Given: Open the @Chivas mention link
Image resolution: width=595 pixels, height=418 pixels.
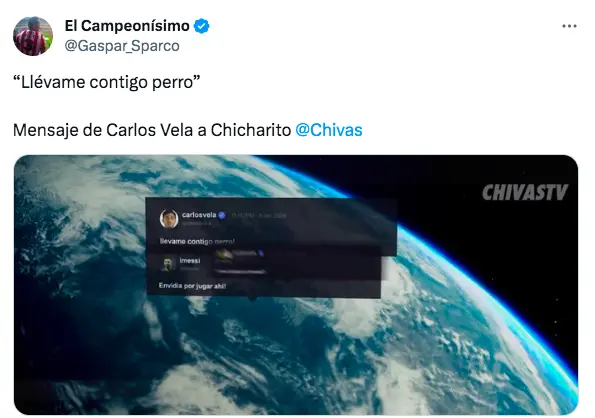Looking at the screenshot, I should click(x=329, y=130).
